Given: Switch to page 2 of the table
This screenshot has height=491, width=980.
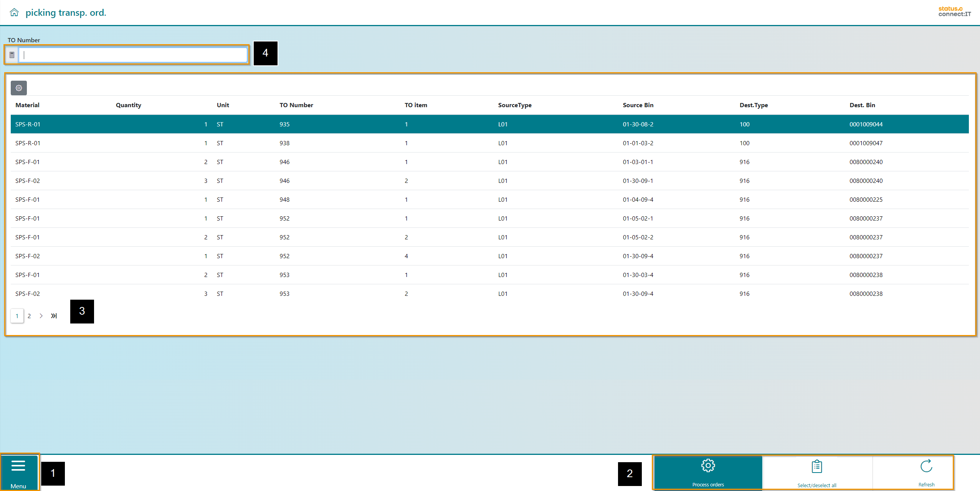Looking at the screenshot, I should [x=29, y=316].
